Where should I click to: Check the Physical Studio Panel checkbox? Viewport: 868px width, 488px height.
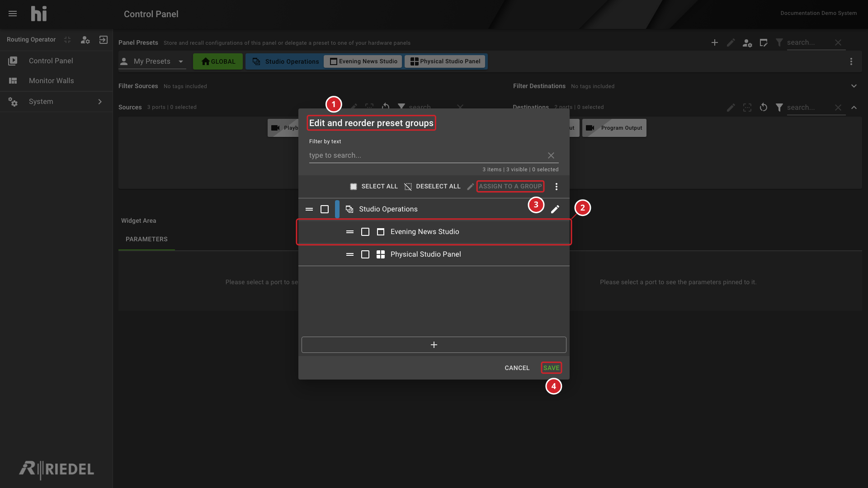(x=365, y=254)
